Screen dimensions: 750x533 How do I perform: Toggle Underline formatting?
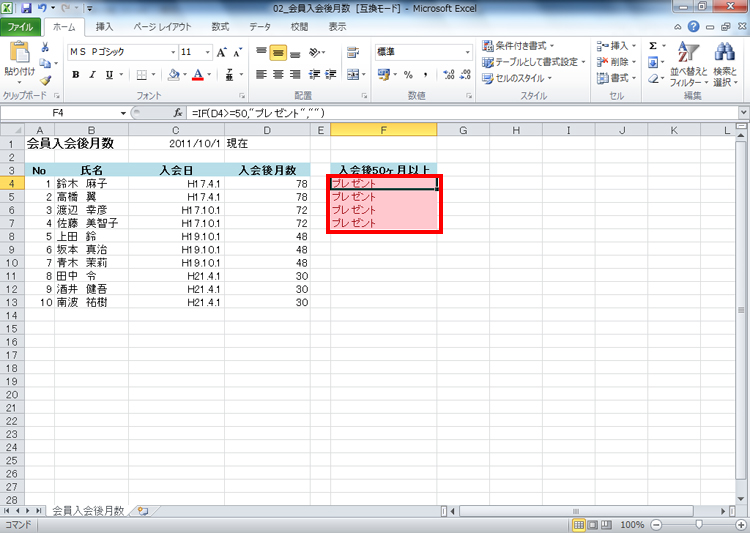pos(109,75)
